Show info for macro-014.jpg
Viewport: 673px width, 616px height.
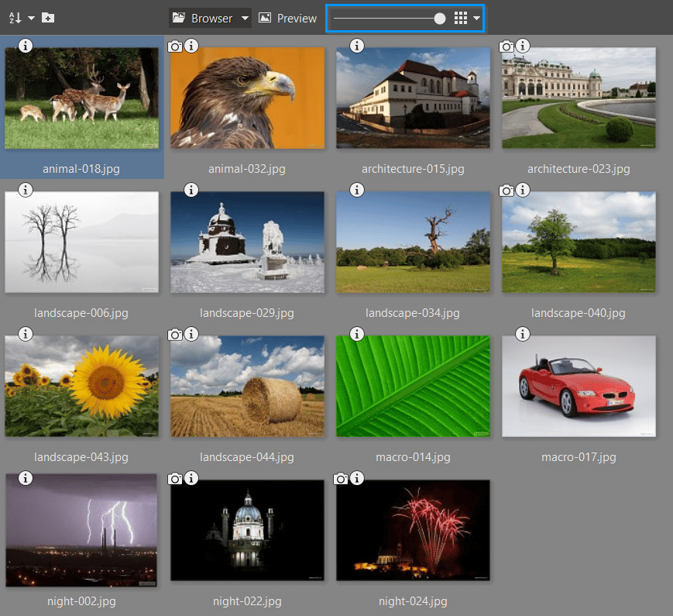click(x=357, y=334)
